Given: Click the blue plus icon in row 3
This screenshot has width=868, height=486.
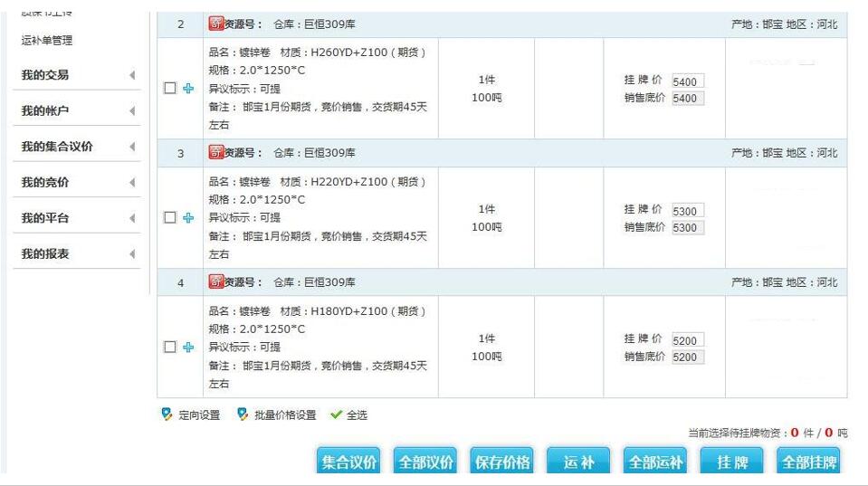Looking at the screenshot, I should pyautogui.click(x=188, y=218).
